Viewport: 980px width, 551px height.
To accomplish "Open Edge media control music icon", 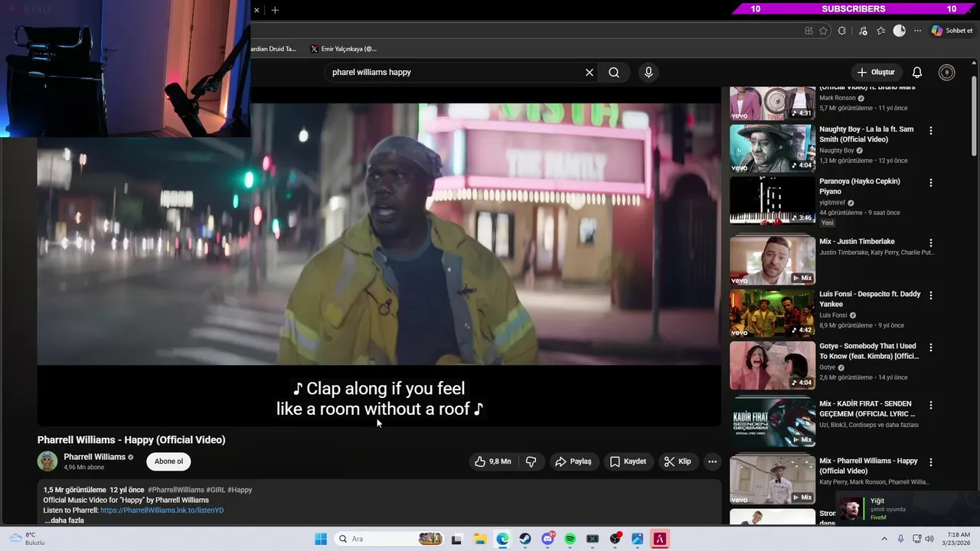I will (863, 31).
